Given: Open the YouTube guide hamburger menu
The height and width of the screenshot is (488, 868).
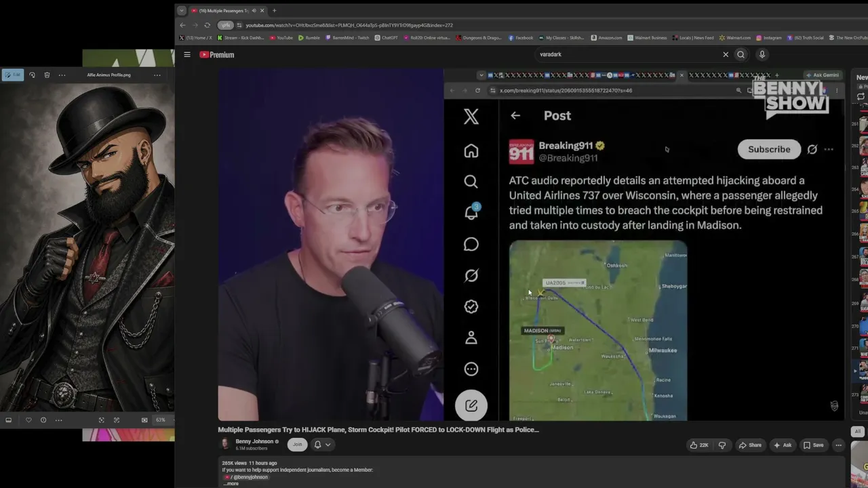Looking at the screenshot, I should coord(187,55).
